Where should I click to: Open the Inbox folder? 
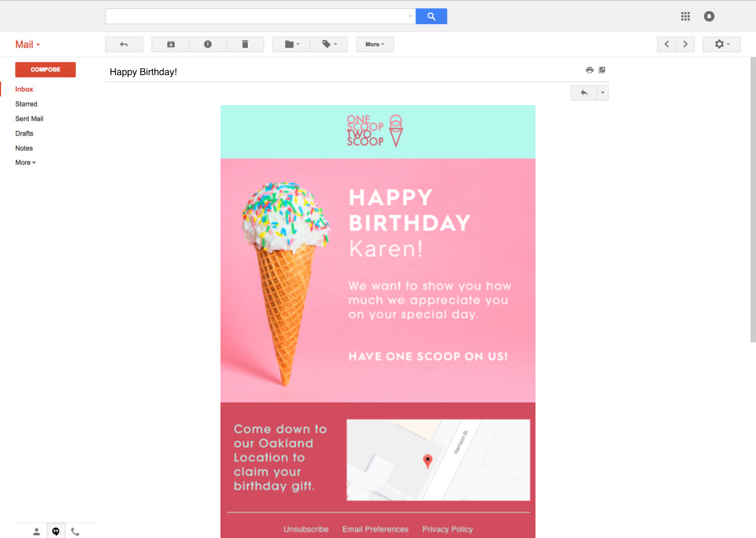pyautogui.click(x=24, y=89)
